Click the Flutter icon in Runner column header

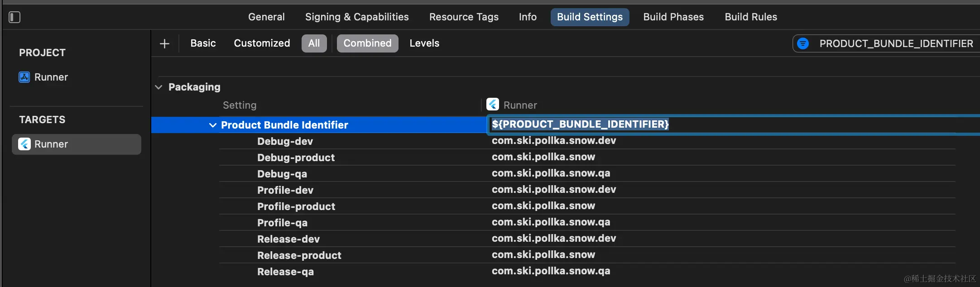click(493, 105)
